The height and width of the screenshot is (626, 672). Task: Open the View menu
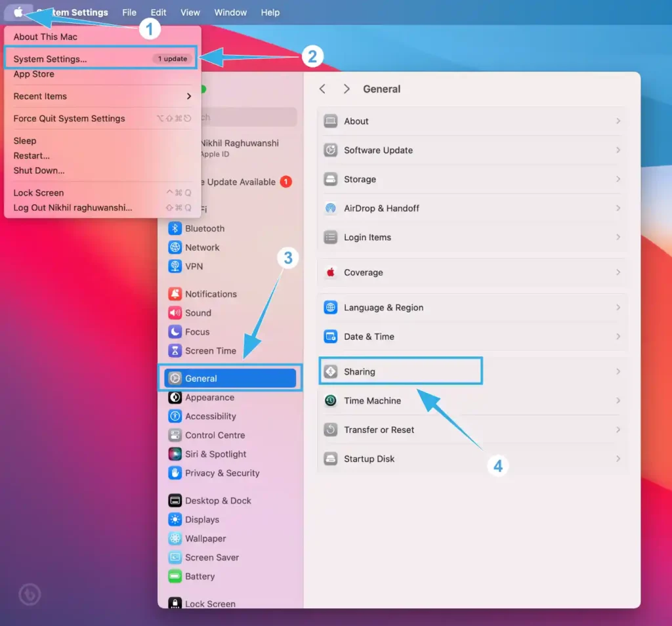(190, 12)
